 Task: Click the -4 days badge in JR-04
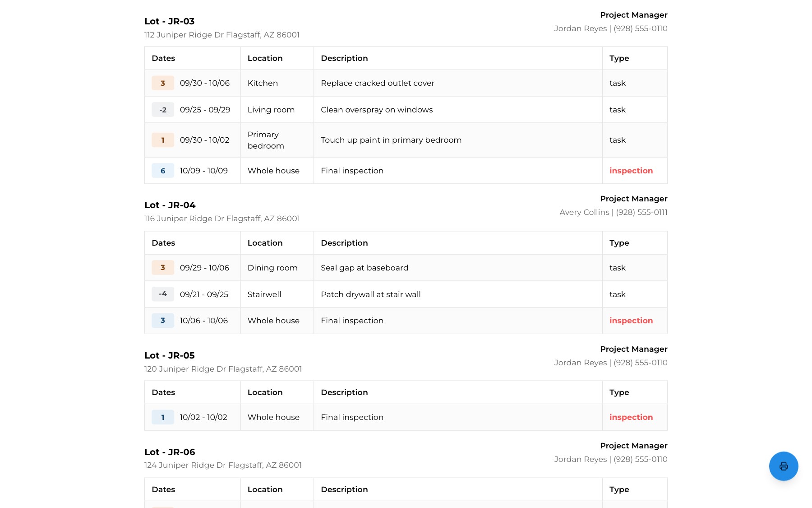coord(163,294)
